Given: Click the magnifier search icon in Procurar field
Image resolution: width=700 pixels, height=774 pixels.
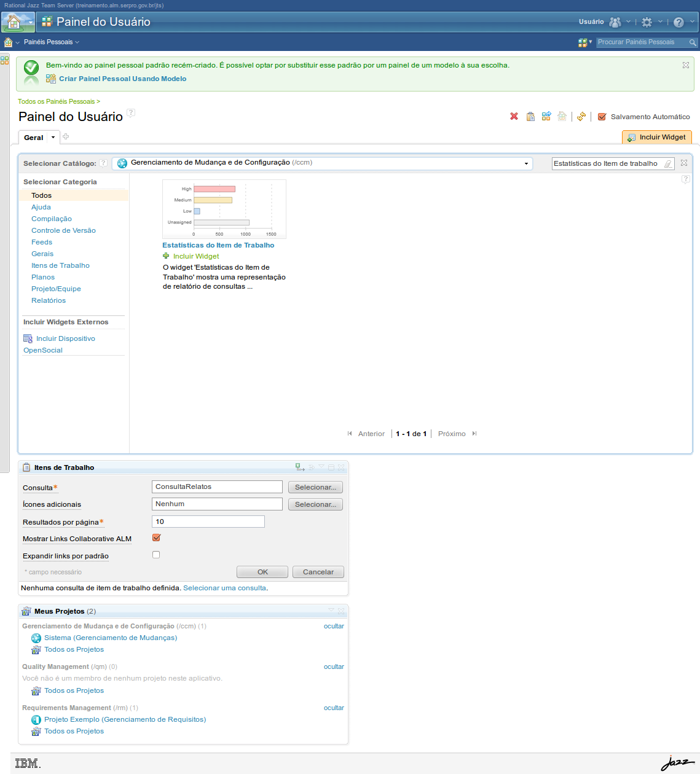Looking at the screenshot, I should click(693, 42).
